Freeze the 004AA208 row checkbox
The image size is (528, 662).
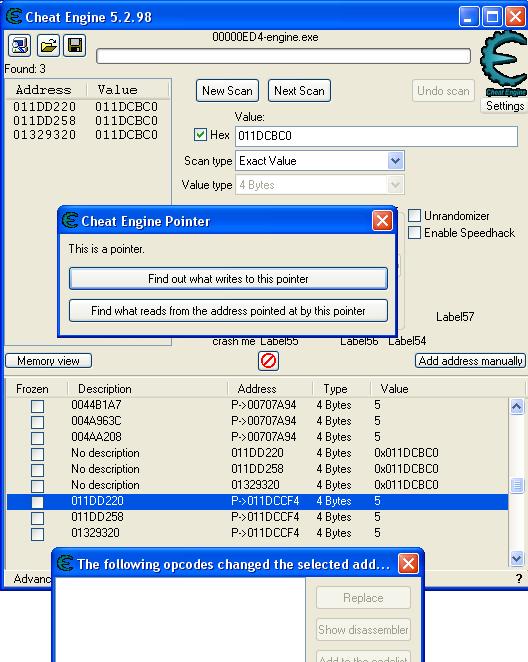tap(37, 438)
